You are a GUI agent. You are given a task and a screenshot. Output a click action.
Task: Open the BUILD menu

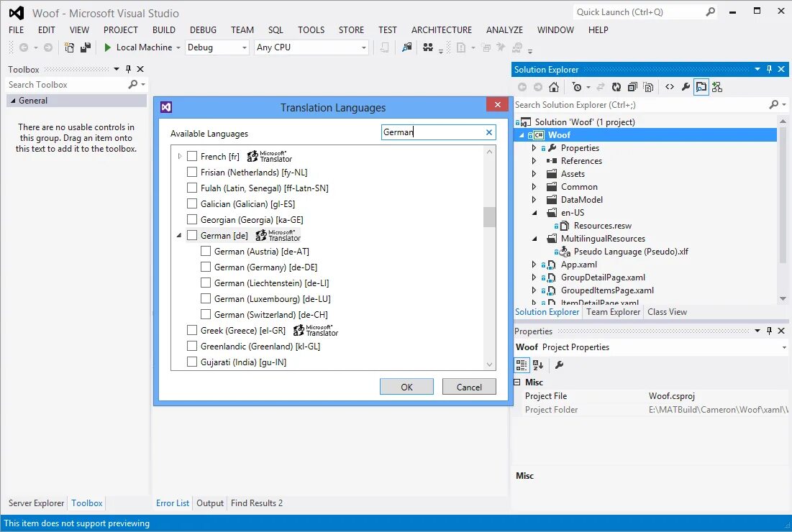pyautogui.click(x=164, y=29)
